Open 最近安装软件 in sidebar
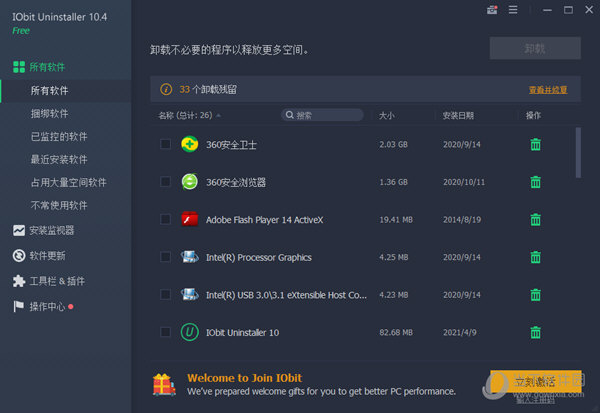 [59, 160]
